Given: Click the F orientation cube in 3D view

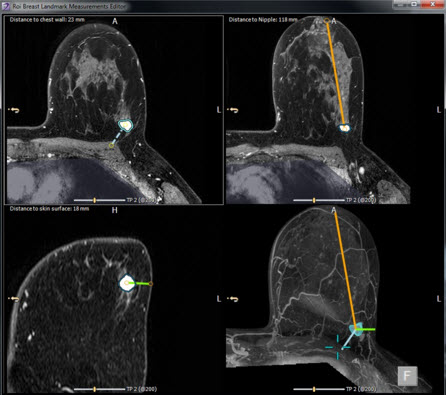Looking at the screenshot, I should [408, 376].
